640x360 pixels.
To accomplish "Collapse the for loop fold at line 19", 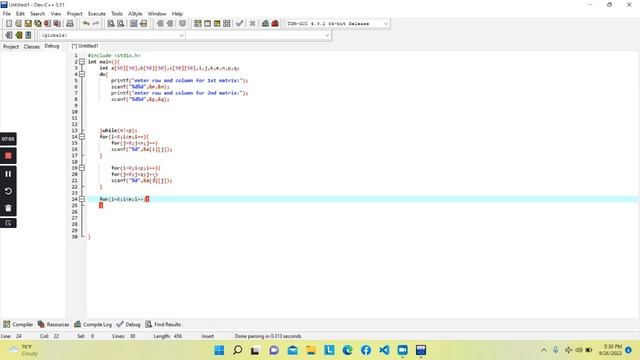I will 82,168.
